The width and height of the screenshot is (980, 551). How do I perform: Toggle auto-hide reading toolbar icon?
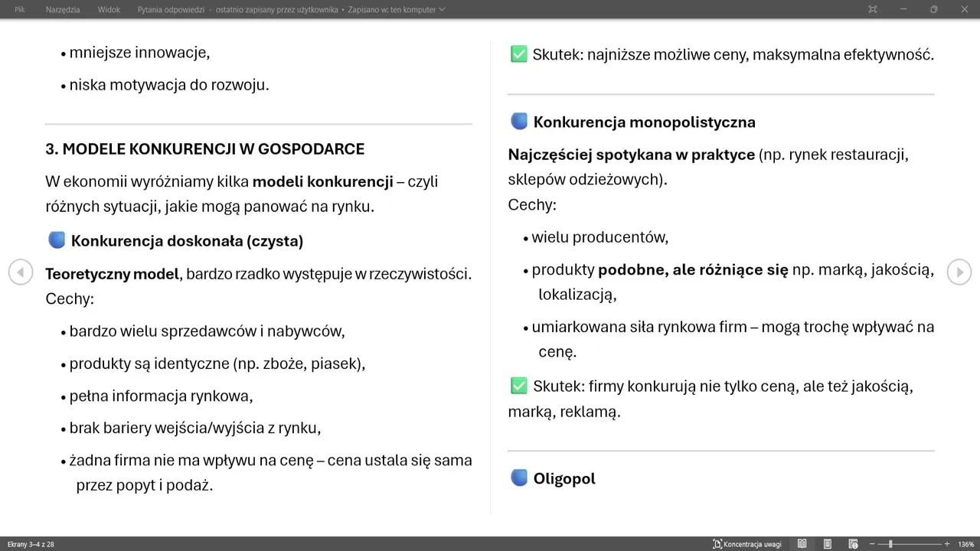point(872,9)
